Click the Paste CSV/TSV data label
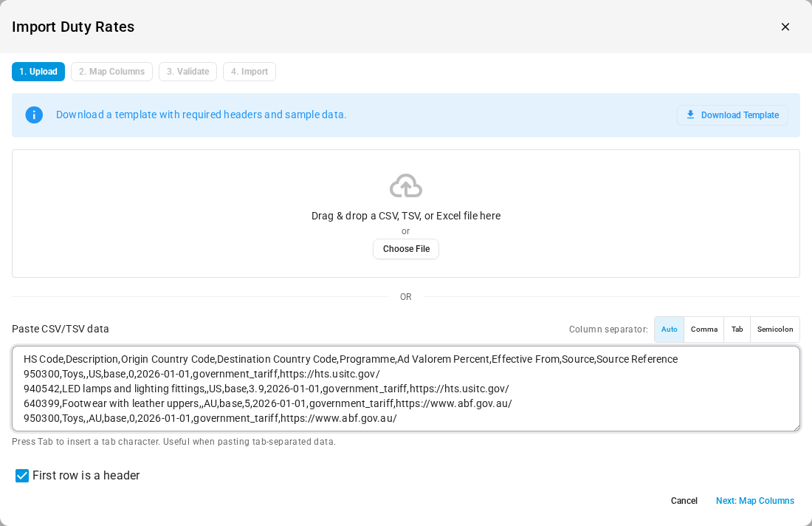This screenshot has width=812, height=526. (x=61, y=329)
